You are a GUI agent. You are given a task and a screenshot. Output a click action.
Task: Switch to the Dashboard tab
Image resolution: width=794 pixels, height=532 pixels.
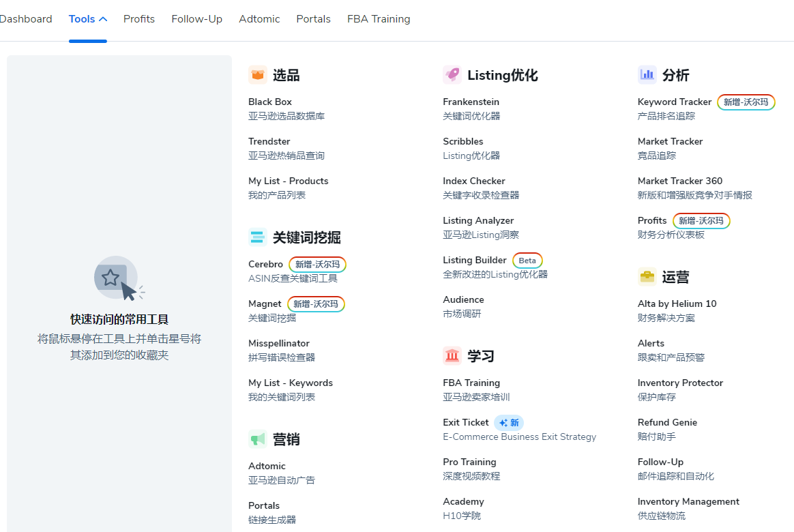click(x=26, y=18)
